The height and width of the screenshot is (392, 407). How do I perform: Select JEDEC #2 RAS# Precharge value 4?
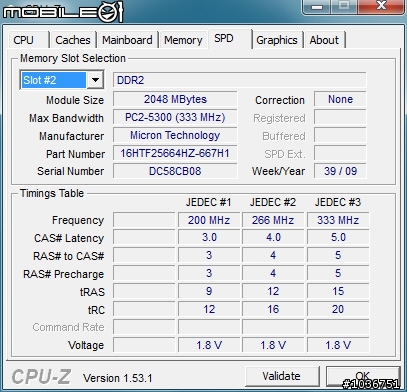coord(273,273)
